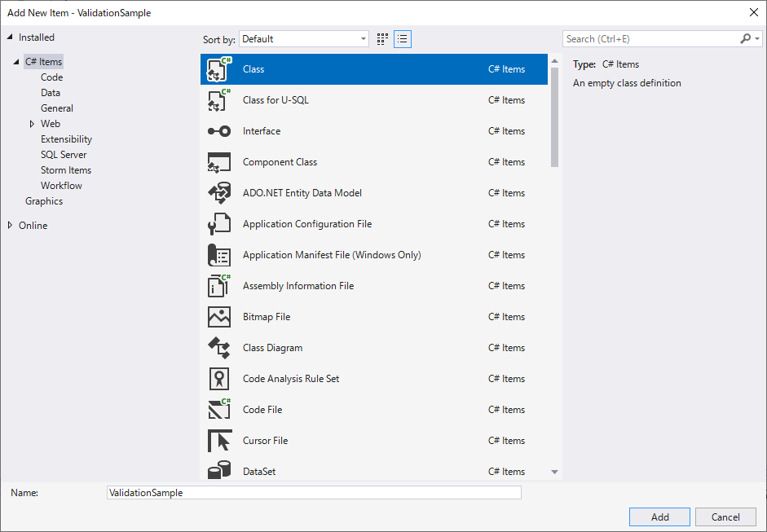
Task: Click the search magnifier icon
Action: [x=745, y=38]
